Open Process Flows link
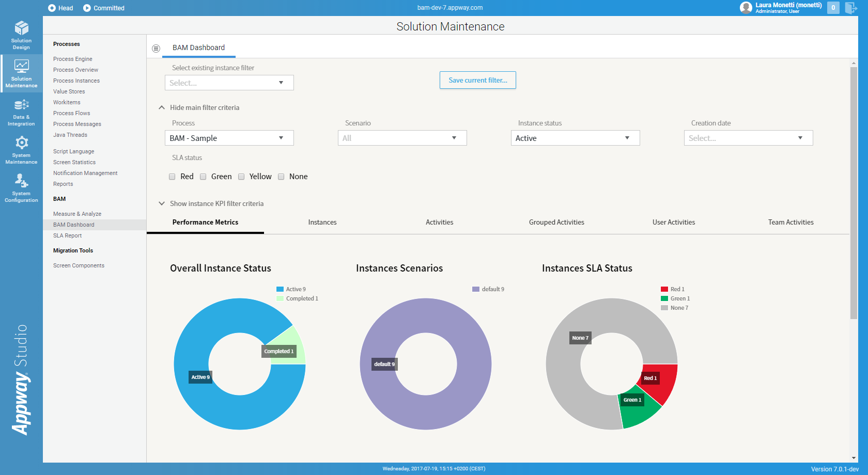 tap(72, 113)
